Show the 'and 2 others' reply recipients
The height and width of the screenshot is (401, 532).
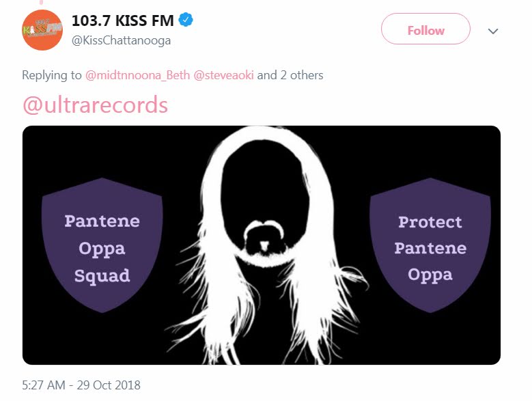pyautogui.click(x=290, y=75)
